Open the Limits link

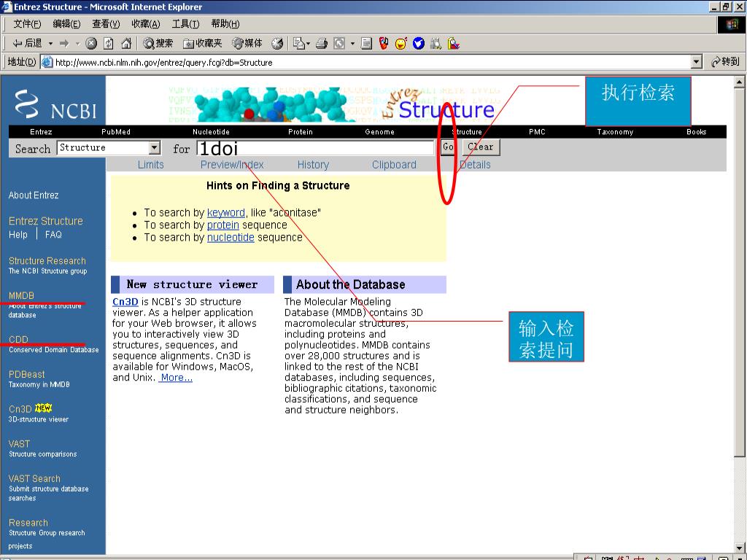(150, 165)
